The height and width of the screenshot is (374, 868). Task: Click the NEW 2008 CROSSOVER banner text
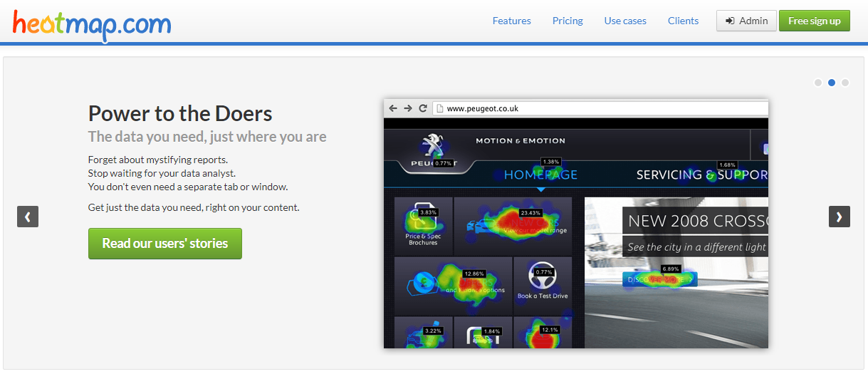[696, 221]
